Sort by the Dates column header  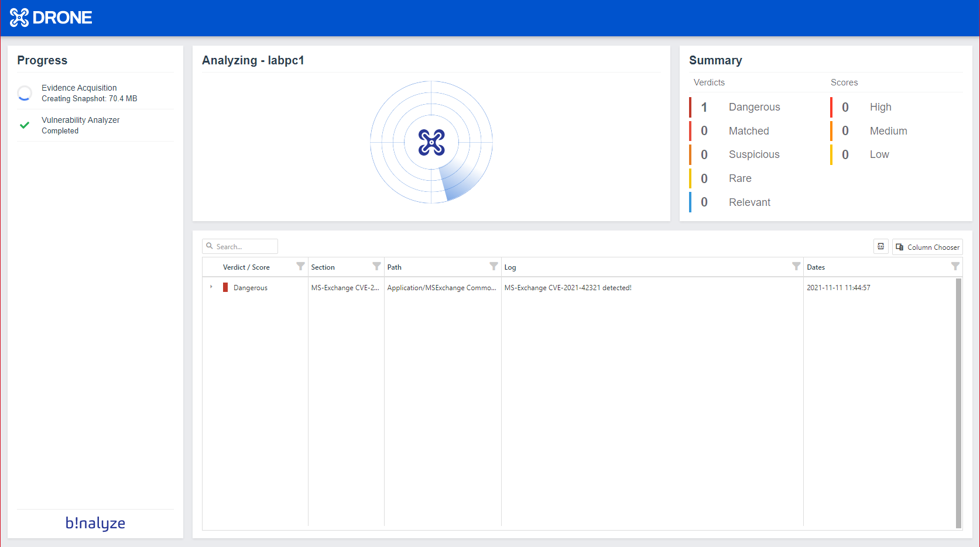point(816,267)
